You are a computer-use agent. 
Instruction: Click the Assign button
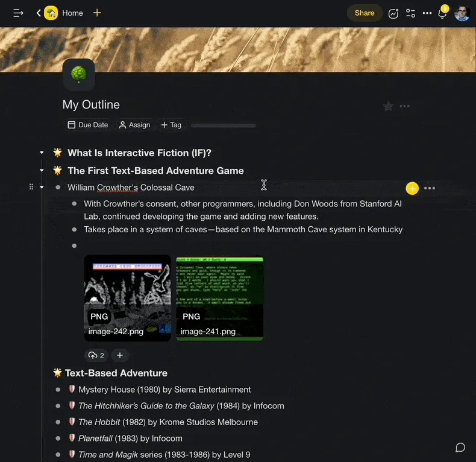coord(135,125)
